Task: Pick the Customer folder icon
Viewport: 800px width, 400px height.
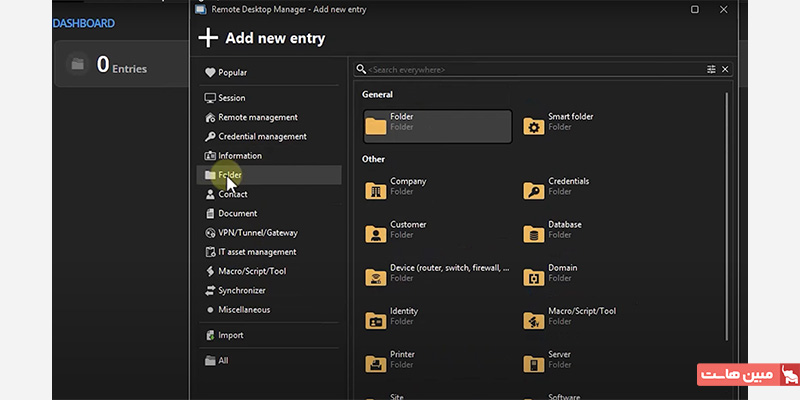Action: tap(376, 234)
